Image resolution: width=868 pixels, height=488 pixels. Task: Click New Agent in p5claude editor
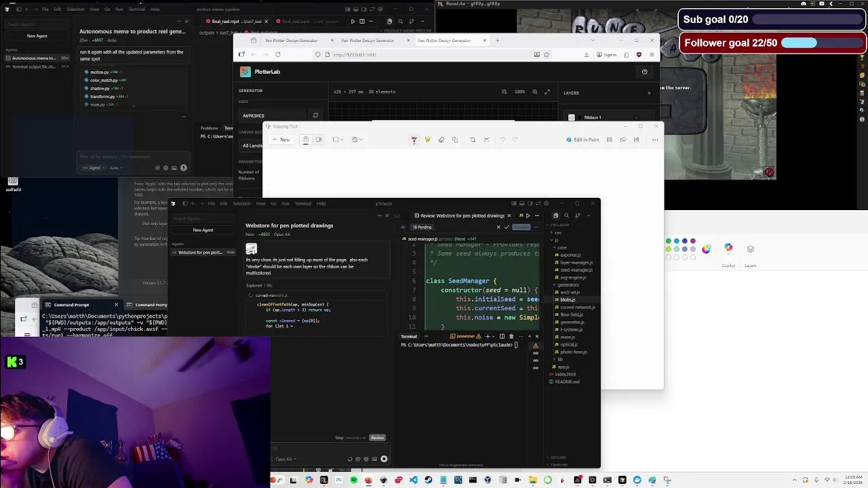203,230
